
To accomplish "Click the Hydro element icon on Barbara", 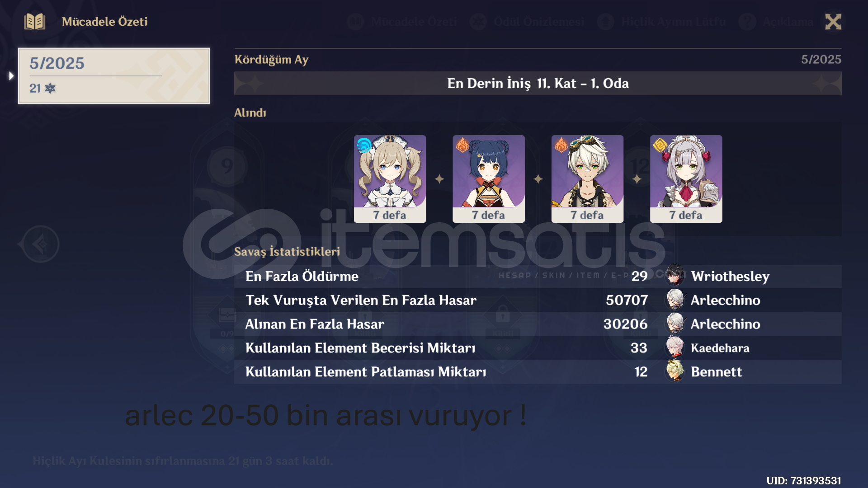I will tap(363, 145).
